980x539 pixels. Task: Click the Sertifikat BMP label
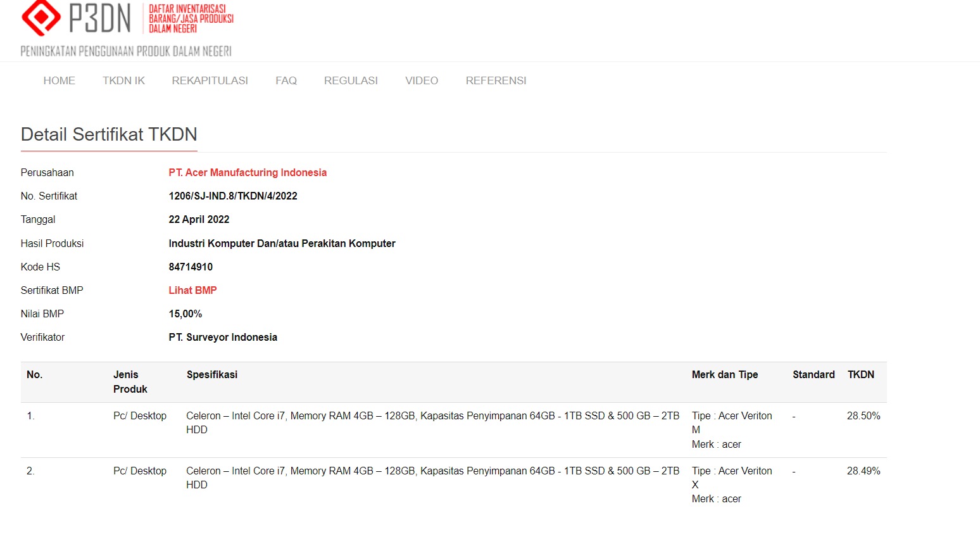click(52, 290)
